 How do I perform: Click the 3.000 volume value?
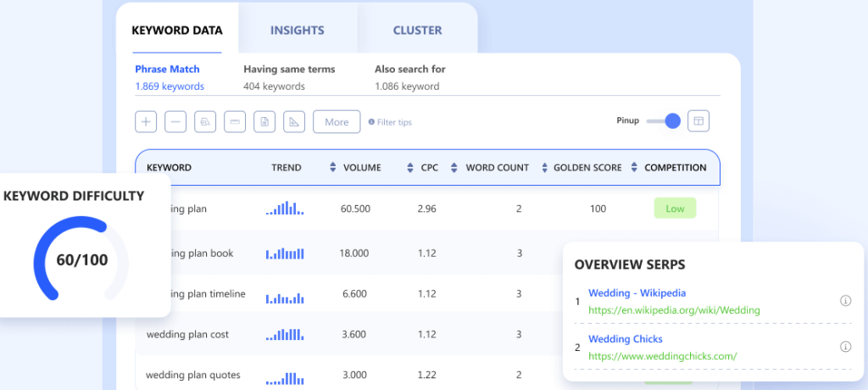coord(354,375)
